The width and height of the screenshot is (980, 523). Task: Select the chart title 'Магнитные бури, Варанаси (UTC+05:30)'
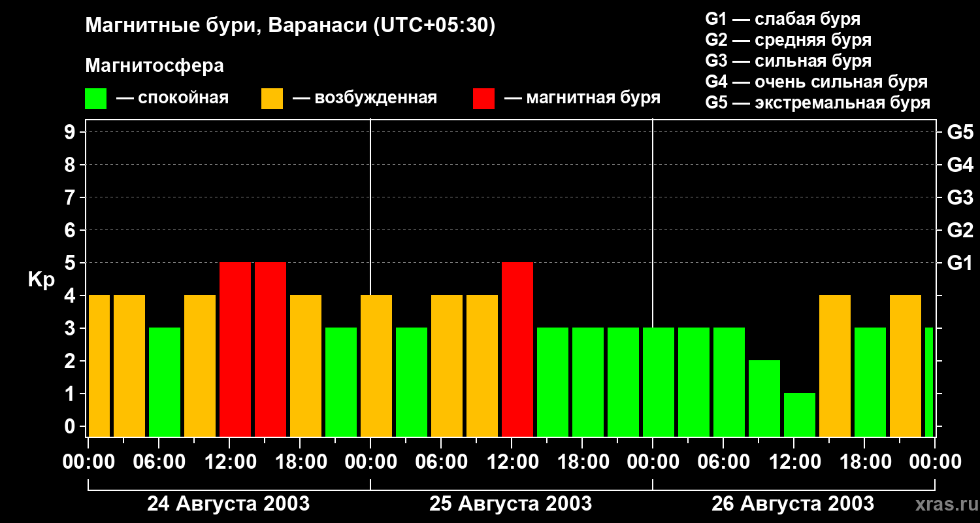click(290, 26)
